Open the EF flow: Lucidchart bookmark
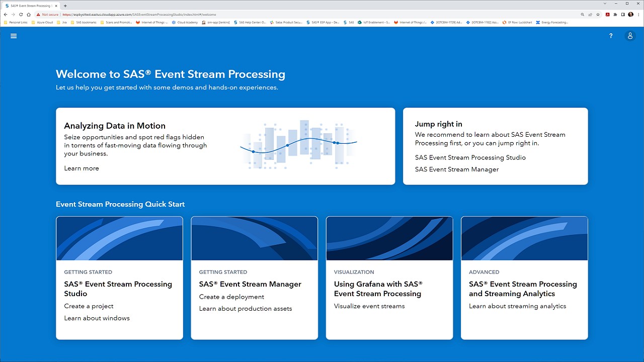 point(518,23)
